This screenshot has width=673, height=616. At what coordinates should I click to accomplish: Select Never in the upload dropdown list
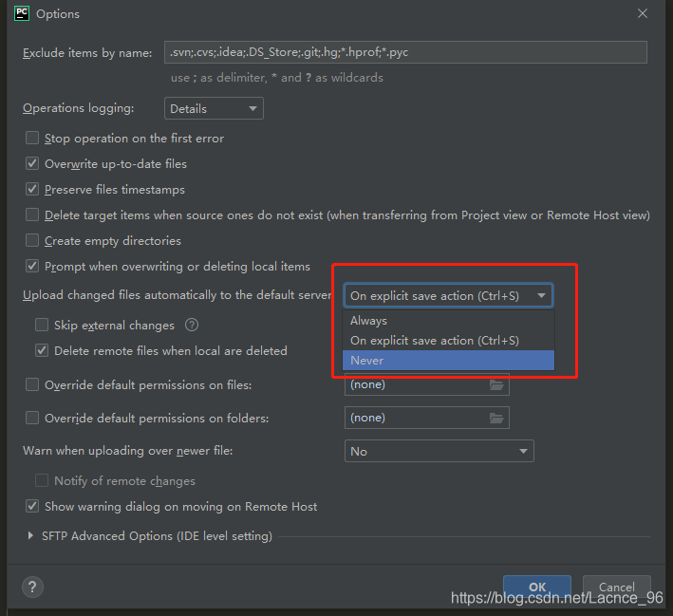[448, 360]
